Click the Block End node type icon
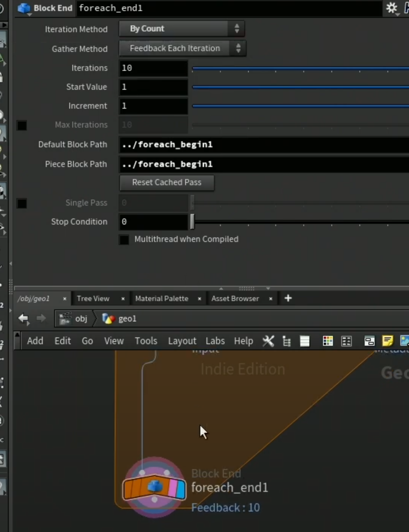 24,8
